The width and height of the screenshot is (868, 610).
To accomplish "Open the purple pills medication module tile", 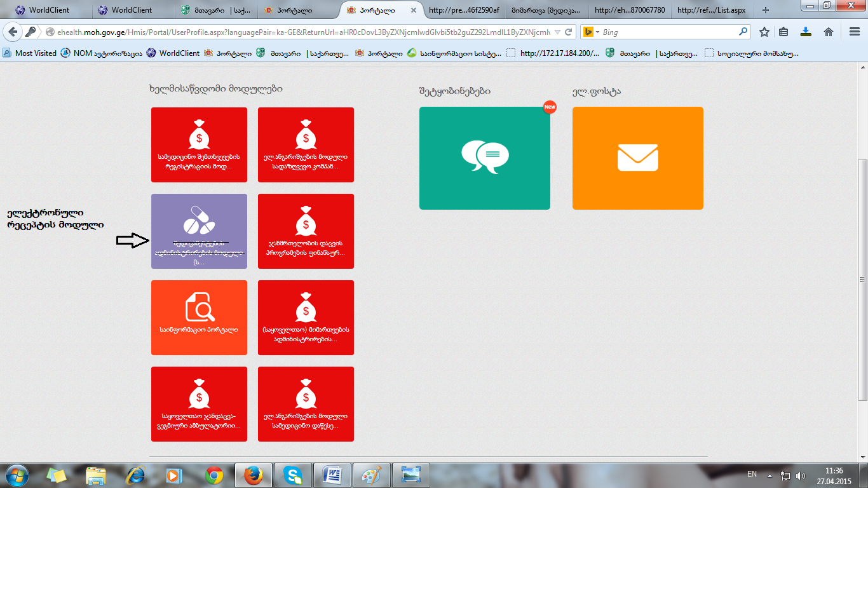I will [x=199, y=231].
